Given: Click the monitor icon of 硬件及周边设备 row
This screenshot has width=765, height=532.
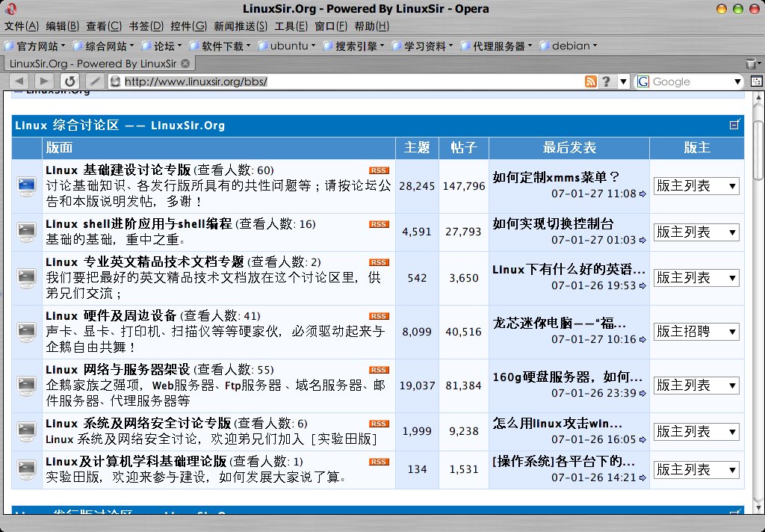Looking at the screenshot, I should tap(27, 332).
